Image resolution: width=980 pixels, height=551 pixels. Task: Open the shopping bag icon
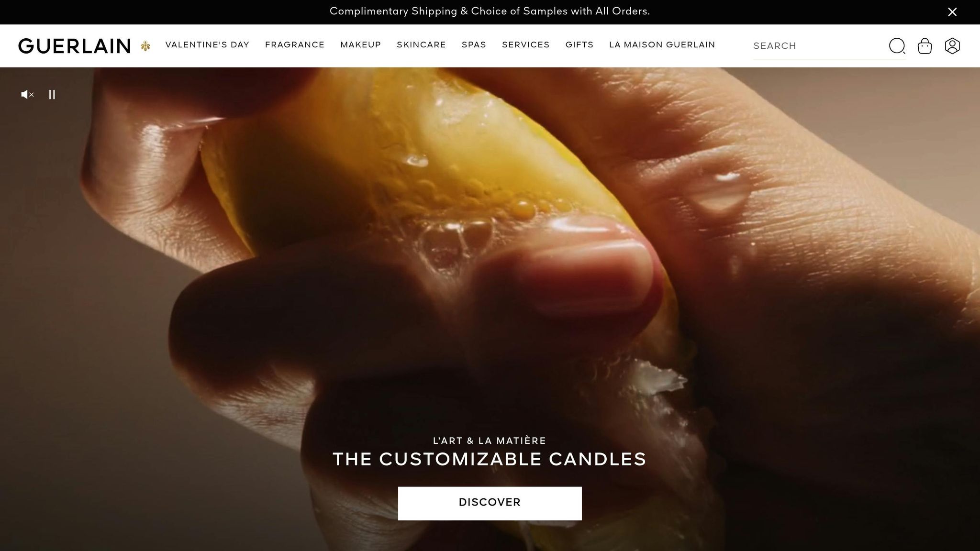924,46
